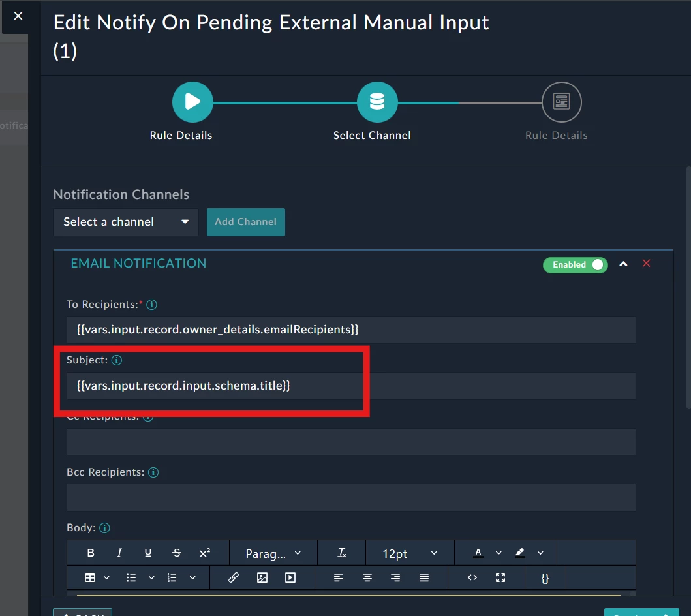Open the 12pt font size dropdown
The height and width of the screenshot is (616, 691).
click(410, 553)
